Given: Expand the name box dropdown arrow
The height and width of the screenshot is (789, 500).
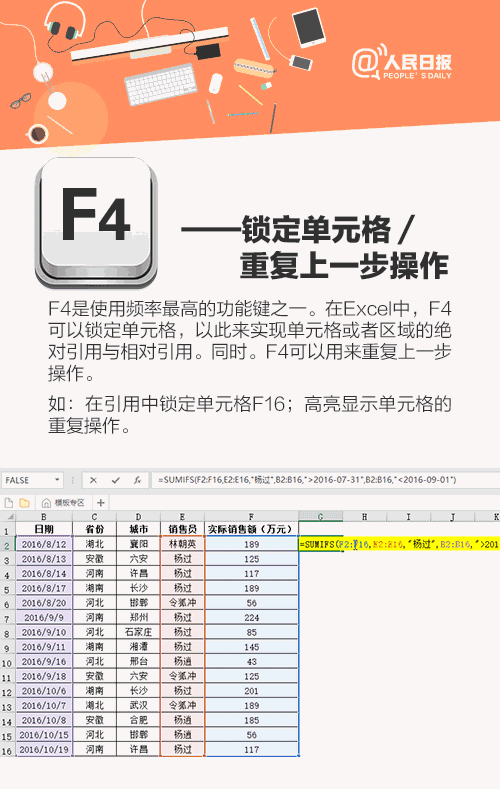Looking at the screenshot, I should tap(57, 480).
